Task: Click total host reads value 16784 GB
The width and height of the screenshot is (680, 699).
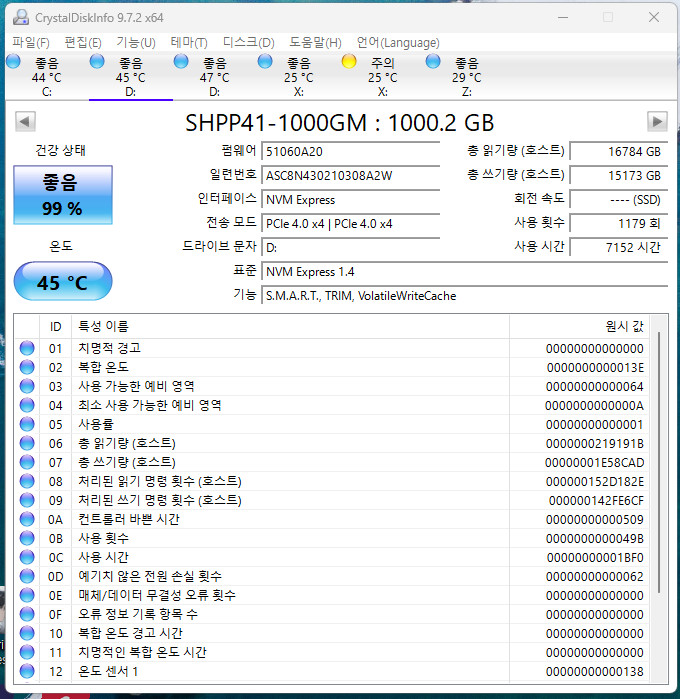Action: [x=619, y=152]
